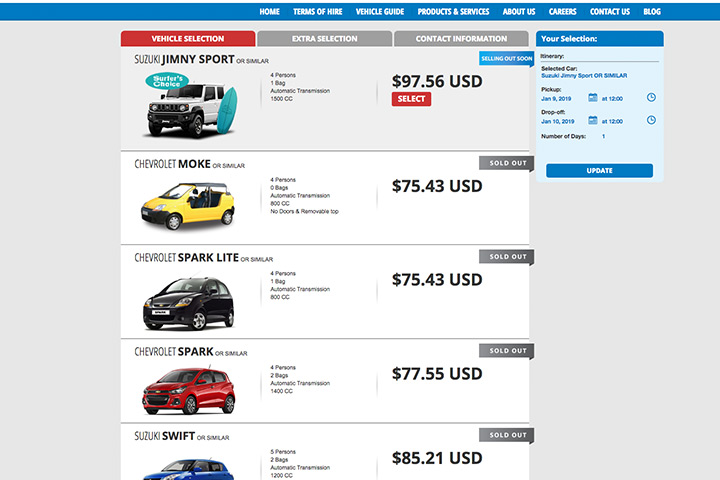This screenshot has width=720, height=480.
Task: Open Vehicle Guide menu item
Action: pyautogui.click(x=380, y=12)
